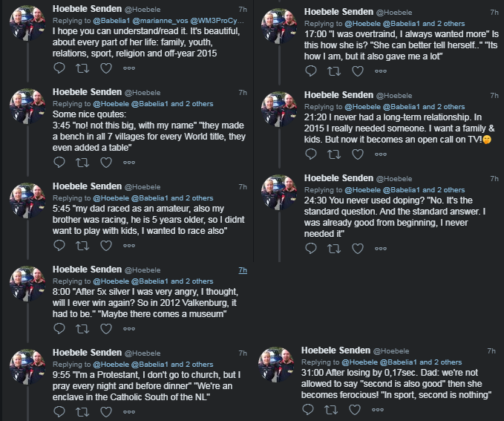This screenshot has width=504, height=421.
Task: Reply to the 3:45 nice quotes tweet
Action: point(61,160)
